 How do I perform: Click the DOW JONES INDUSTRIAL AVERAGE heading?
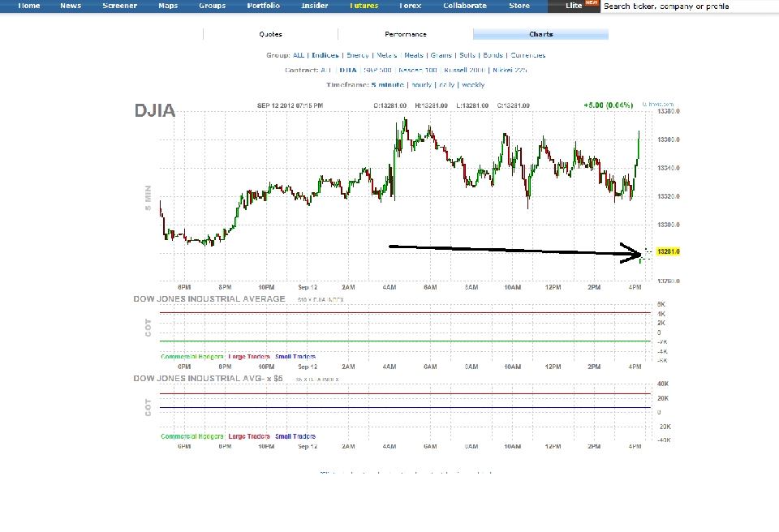[x=209, y=298]
